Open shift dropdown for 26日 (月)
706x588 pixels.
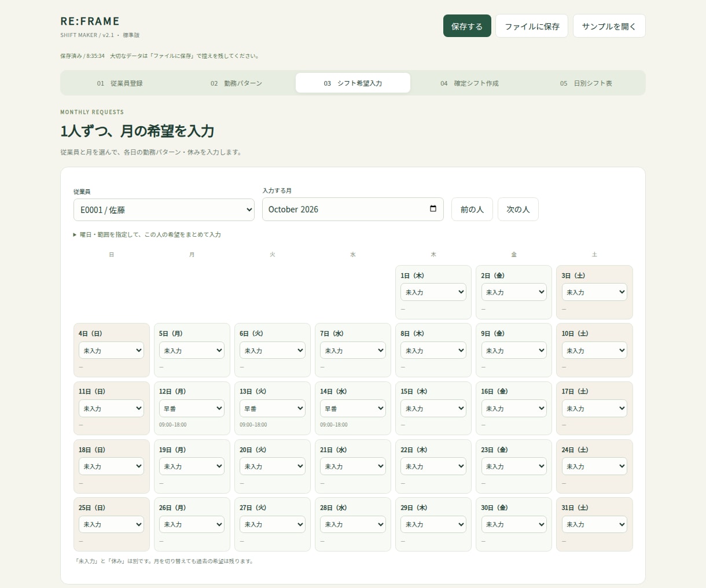point(192,524)
